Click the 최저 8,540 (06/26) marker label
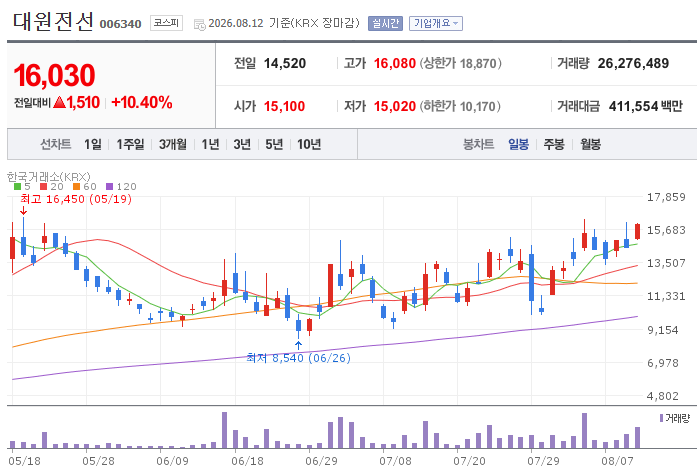This screenshot has width=697, height=471. (x=298, y=358)
